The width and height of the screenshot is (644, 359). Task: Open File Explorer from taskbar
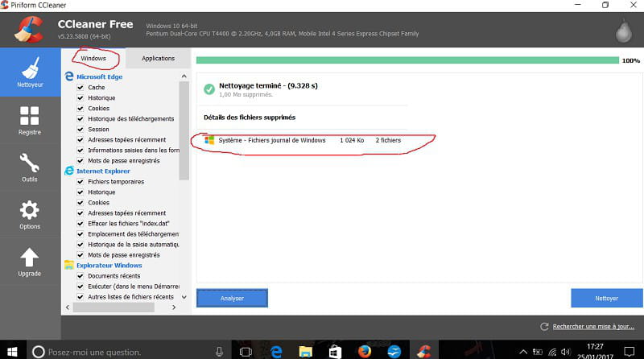pos(305,352)
